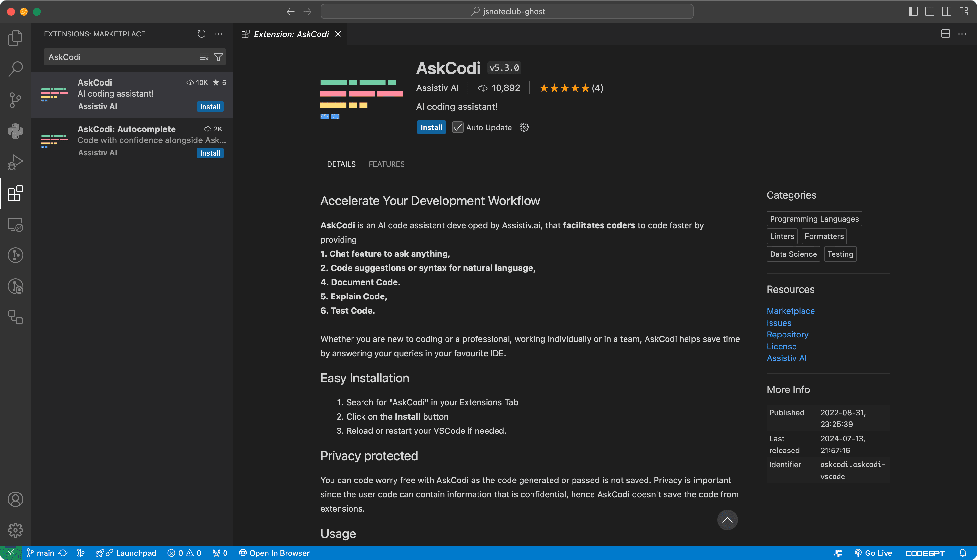This screenshot has width=977, height=560.
Task: Open the forwarded ports status item
Action: [x=220, y=553]
